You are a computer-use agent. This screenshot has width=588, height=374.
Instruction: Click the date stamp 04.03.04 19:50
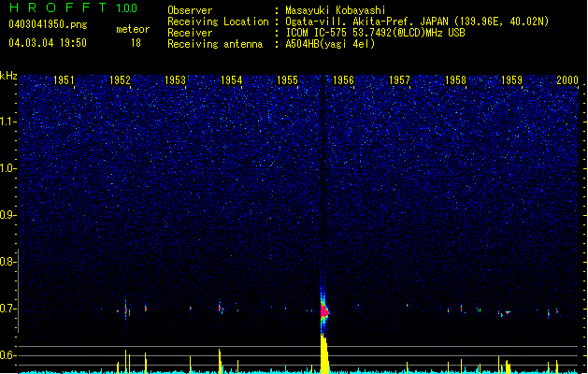(x=48, y=43)
